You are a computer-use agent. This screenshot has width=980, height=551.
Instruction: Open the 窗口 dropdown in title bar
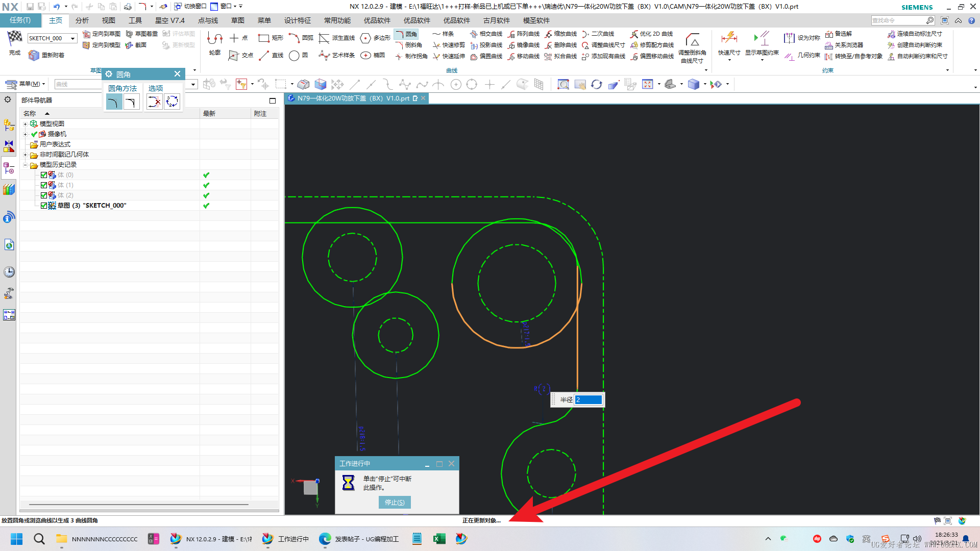227,6
